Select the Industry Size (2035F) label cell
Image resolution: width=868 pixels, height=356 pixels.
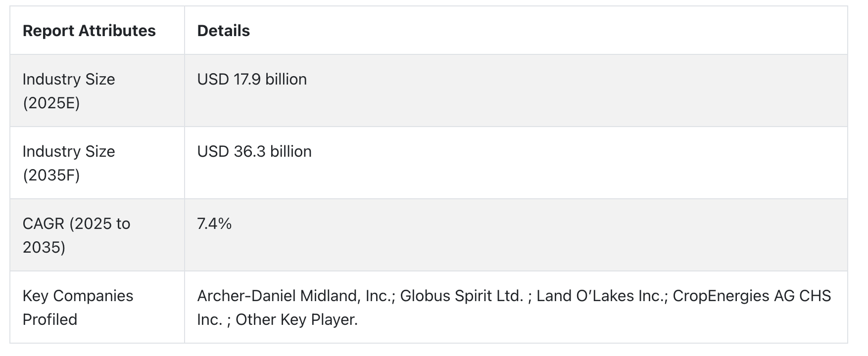(97, 163)
